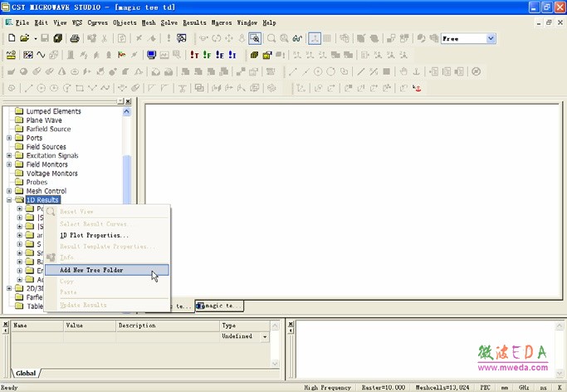Click the Description column header

[x=168, y=326]
